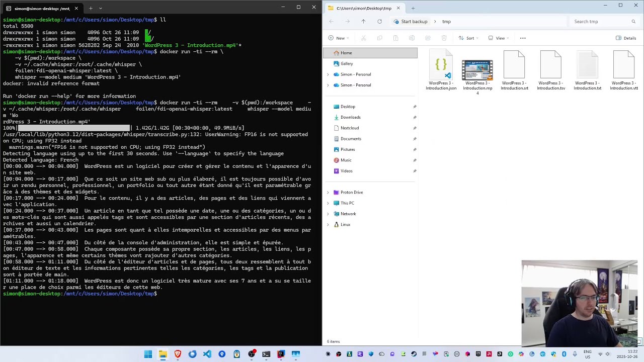The height and width of the screenshot is (362, 644).
Task: Toggle the Details pane in Explorer
Action: point(626,38)
